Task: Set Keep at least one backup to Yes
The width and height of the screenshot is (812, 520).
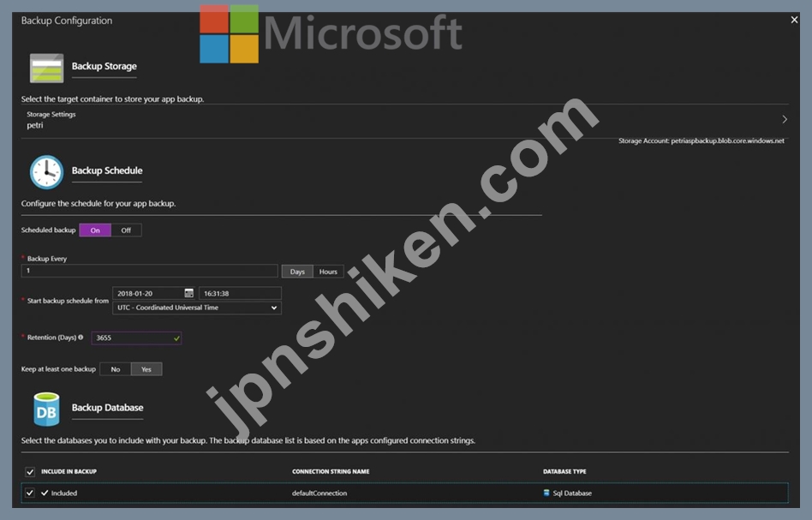Action: click(146, 369)
